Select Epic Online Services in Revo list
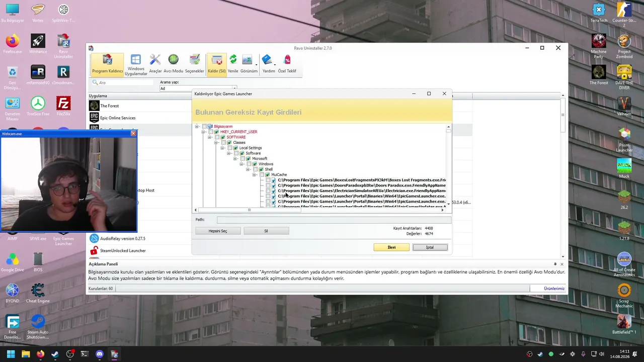 coord(140,118)
